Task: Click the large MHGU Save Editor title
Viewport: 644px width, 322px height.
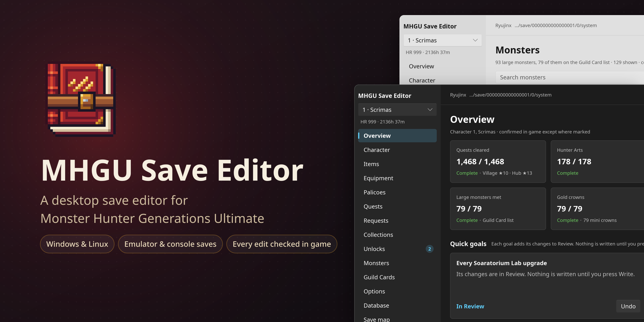Action: click(172, 170)
